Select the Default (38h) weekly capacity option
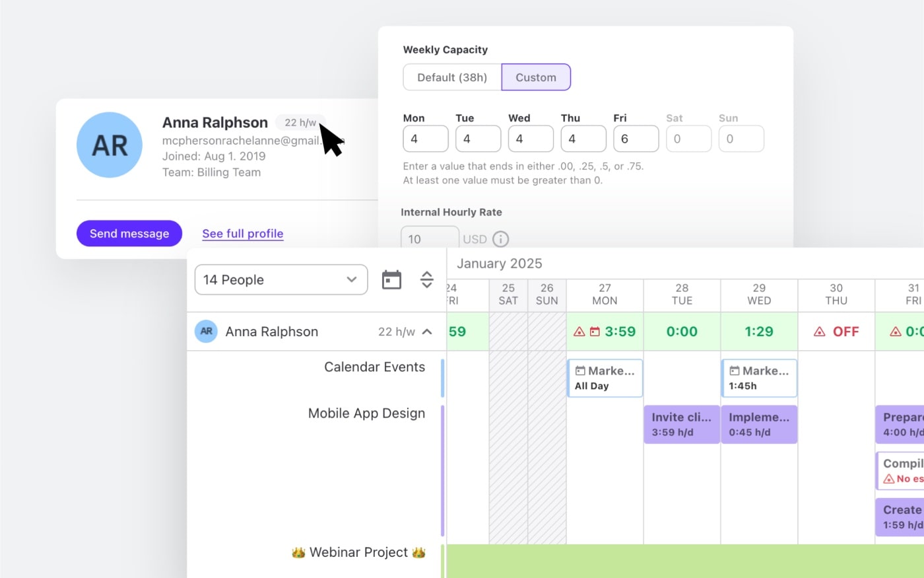Image resolution: width=924 pixels, height=578 pixels. (x=451, y=77)
